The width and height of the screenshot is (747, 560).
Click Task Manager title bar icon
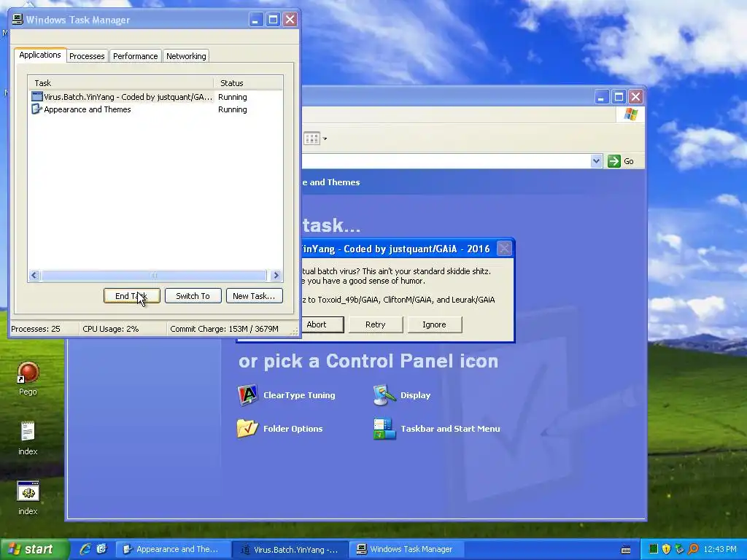pyautogui.click(x=18, y=20)
